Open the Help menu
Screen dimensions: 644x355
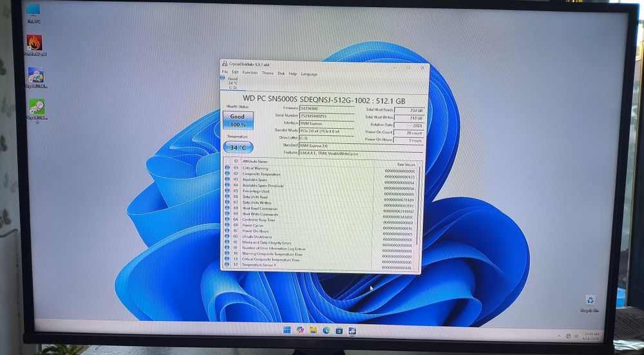(x=292, y=74)
